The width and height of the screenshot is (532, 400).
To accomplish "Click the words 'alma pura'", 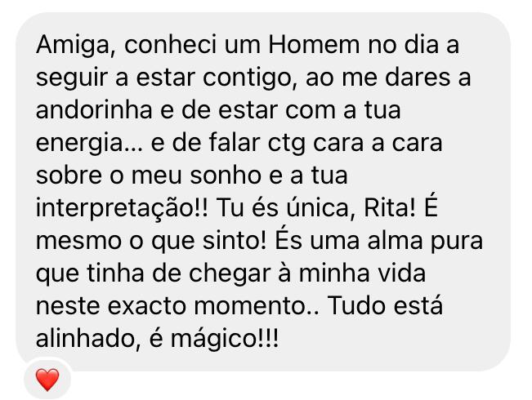I will (x=425, y=242).
